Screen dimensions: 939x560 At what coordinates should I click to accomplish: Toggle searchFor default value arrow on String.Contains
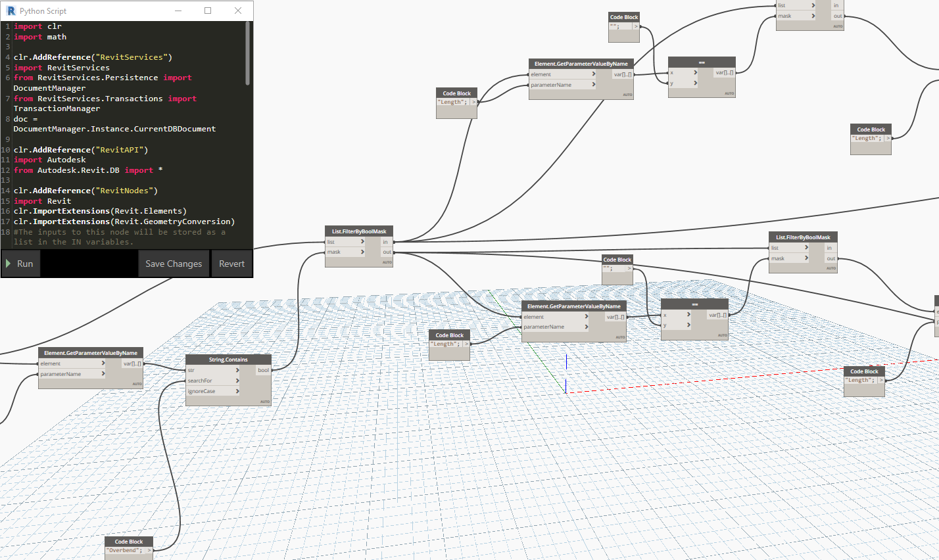click(237, 381)
